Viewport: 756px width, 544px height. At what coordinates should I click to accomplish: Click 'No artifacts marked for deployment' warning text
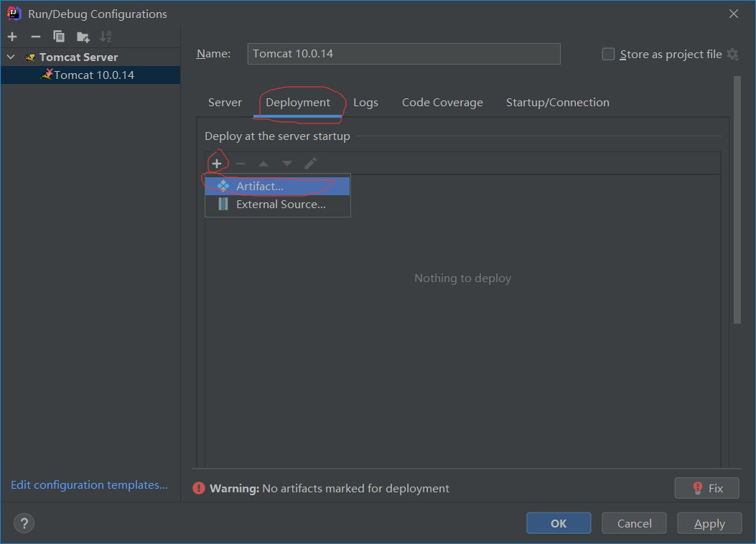[x=356, y=488]
